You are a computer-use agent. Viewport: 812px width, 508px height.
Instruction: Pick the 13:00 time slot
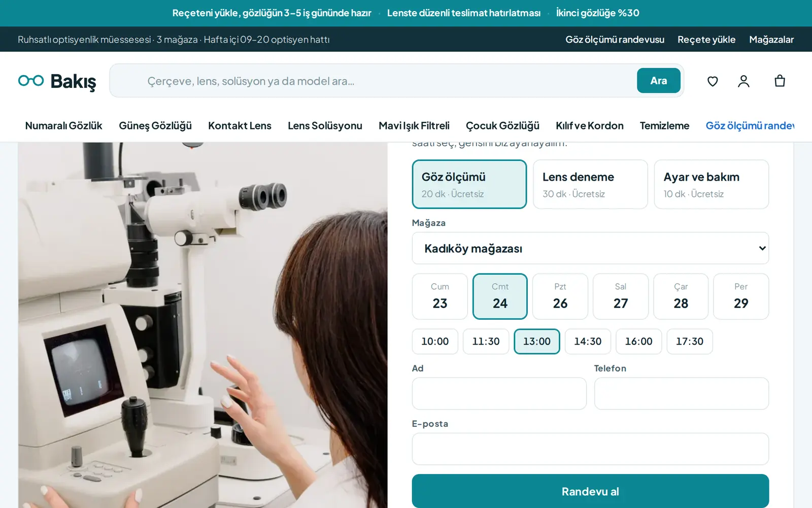(537, 342)
